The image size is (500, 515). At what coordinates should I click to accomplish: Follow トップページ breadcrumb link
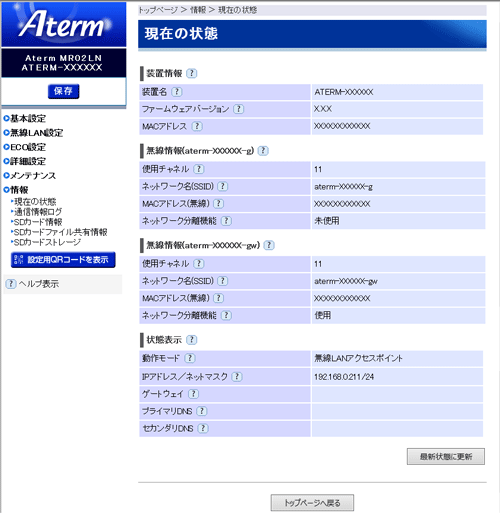(x=158, y=10)
